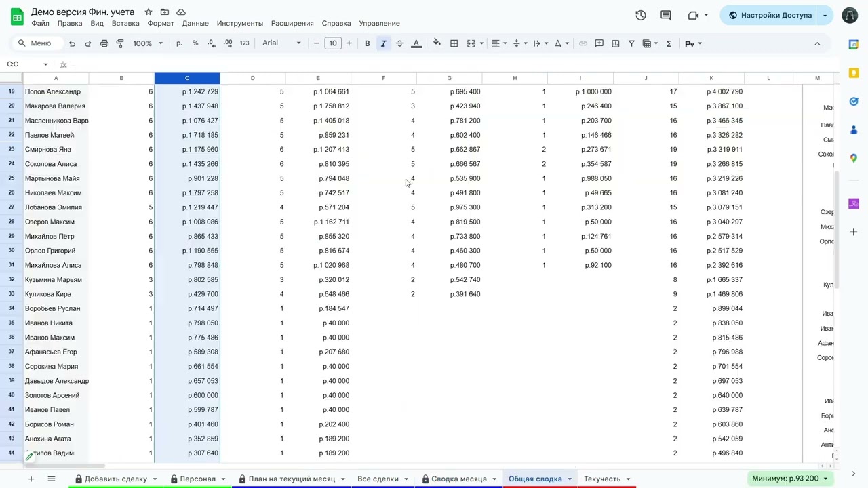Increase decimal places

click(x=228, y=43)
